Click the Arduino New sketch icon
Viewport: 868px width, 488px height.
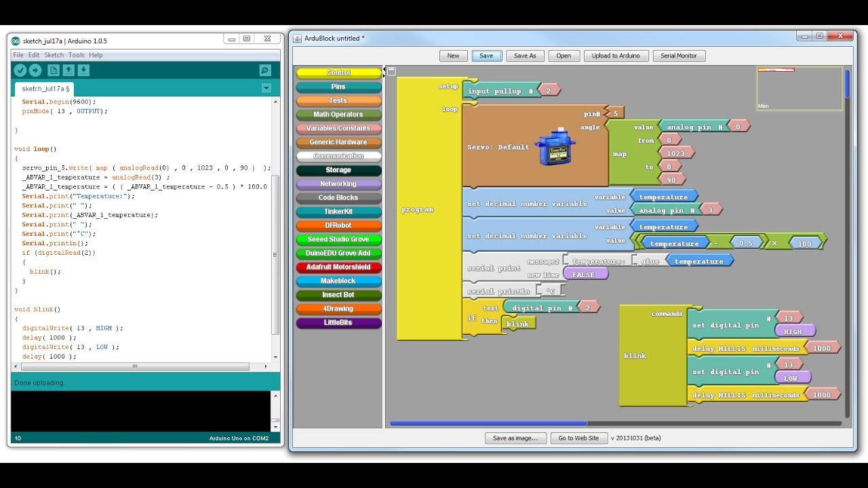pos(54,70)
